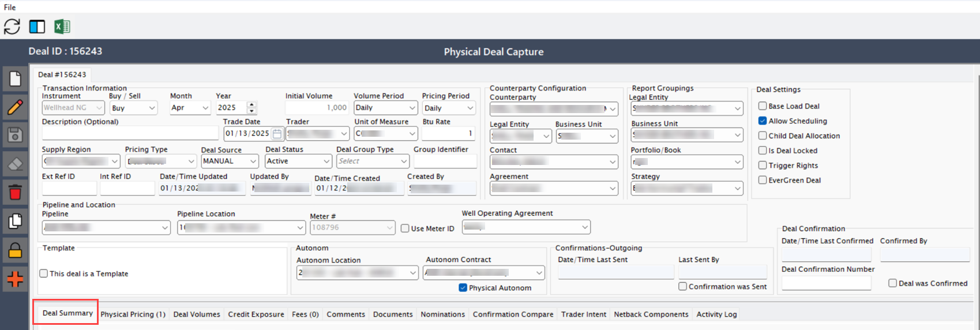This screenshot has width=980, height=330.
Task: Check the Base Load Deal checkbox
Action: click(763, 106)
